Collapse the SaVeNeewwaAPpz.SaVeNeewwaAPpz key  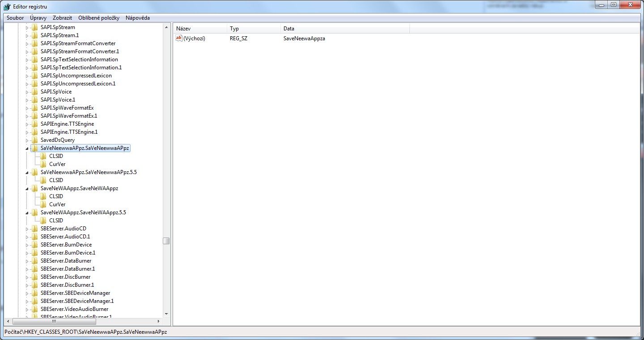click(x=27, y=149)
